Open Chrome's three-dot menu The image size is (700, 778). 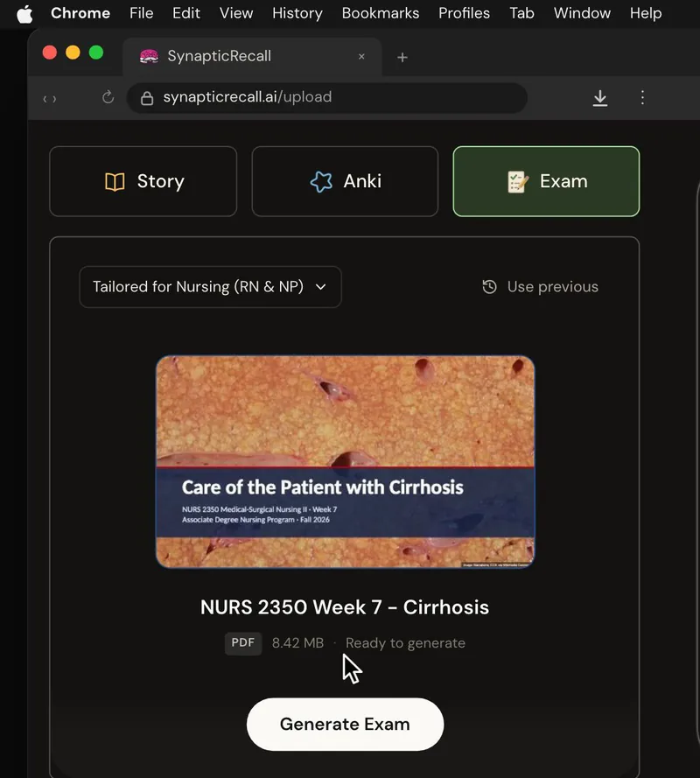642,97
